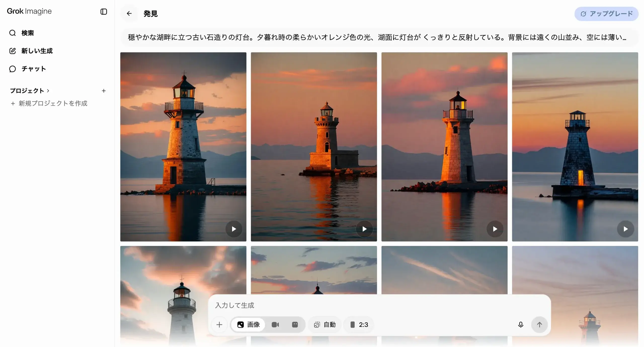Switch to video mode camera icon
644x347 pixels.
point(275,325)
